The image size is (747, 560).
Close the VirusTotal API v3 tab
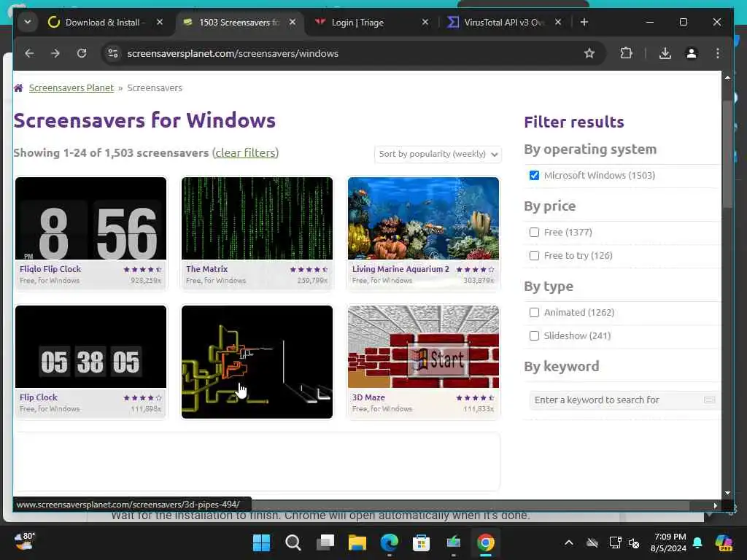pos(558,23)
